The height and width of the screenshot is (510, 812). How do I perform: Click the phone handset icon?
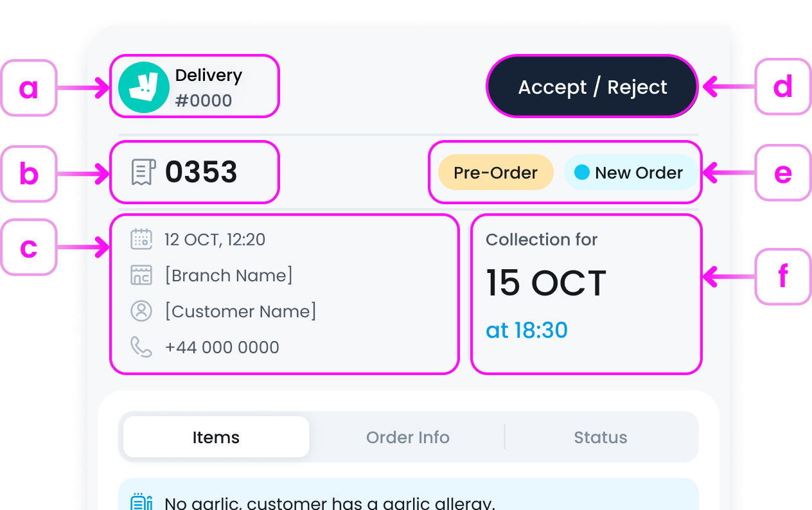pyautogui.click(x=141, y=347)
